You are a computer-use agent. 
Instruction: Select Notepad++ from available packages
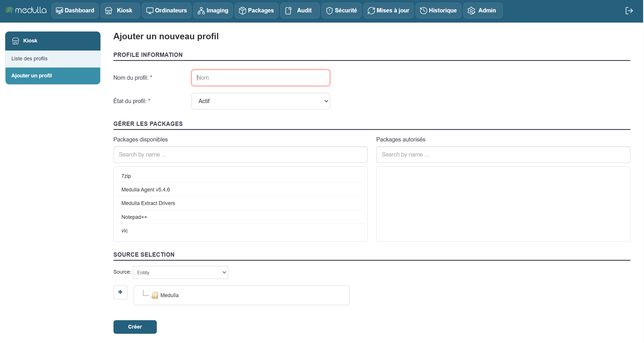[x=134, y=217]
